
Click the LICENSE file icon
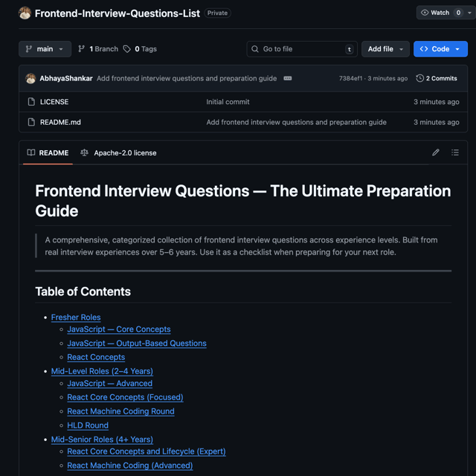pos(31,102)
